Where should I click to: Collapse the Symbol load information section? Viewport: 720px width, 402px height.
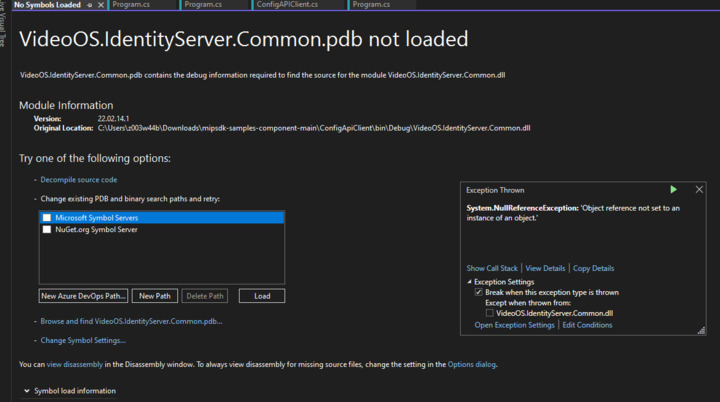click(x=26, y=391)
